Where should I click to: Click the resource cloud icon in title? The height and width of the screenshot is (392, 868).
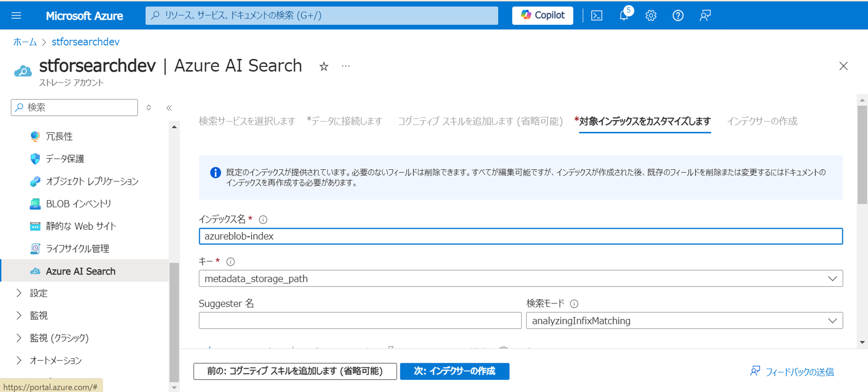pyautogui.click(x=23, y=71)
